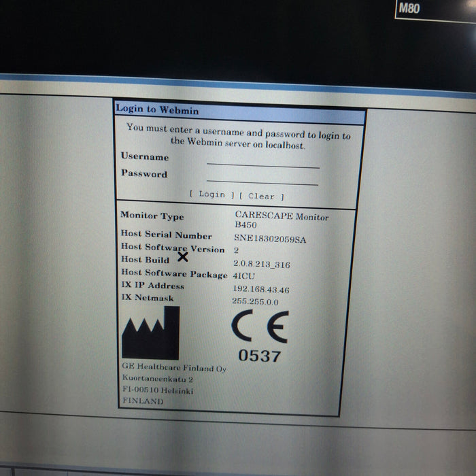This screenshot has width=476, height=476.
Task: Click the serial number SNE18302059SA
Action: (x=270, y=239)
